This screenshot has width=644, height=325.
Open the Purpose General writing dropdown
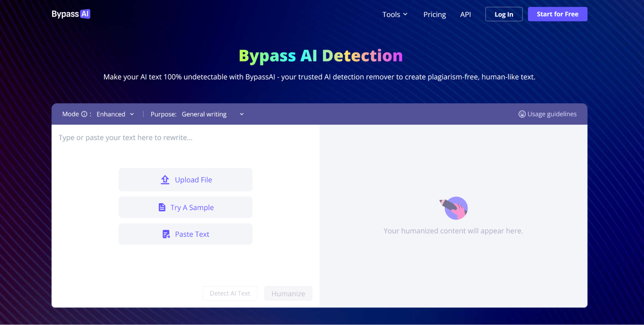[x=213, y=114]
